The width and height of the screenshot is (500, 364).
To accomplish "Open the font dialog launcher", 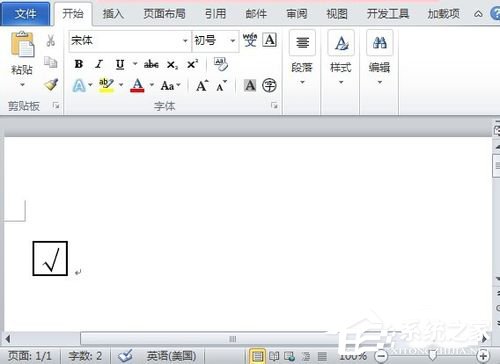I will click(x=274, y=106).
